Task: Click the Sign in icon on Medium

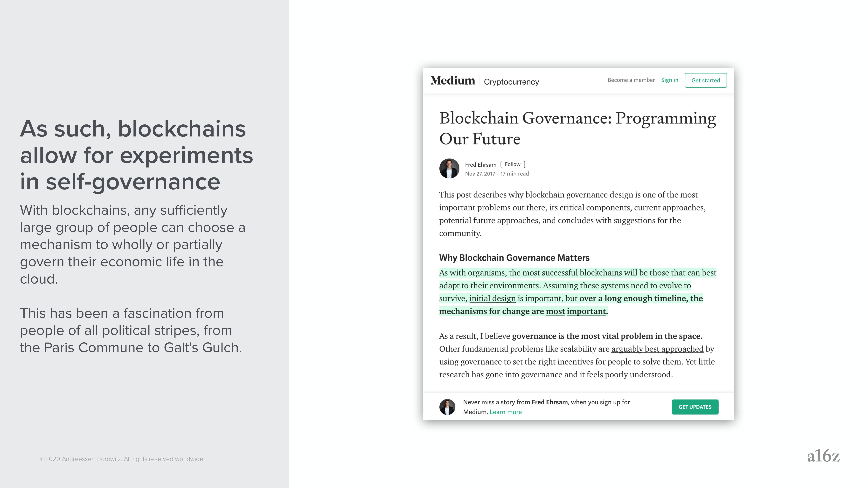Action: click(x=669, y=80)
